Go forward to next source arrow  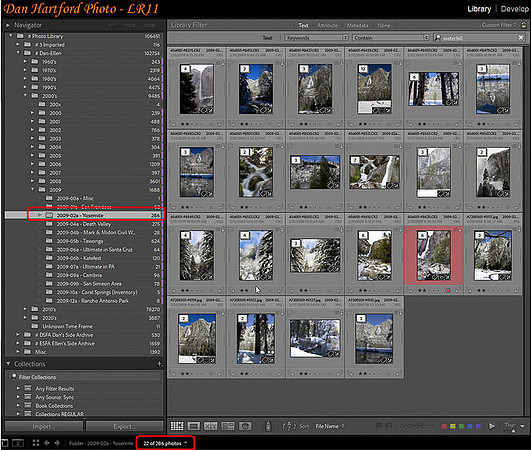57,443
